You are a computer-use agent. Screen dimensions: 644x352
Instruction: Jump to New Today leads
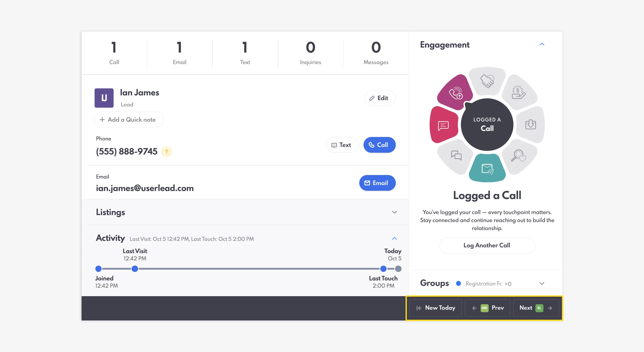click(x=436, y=308)
